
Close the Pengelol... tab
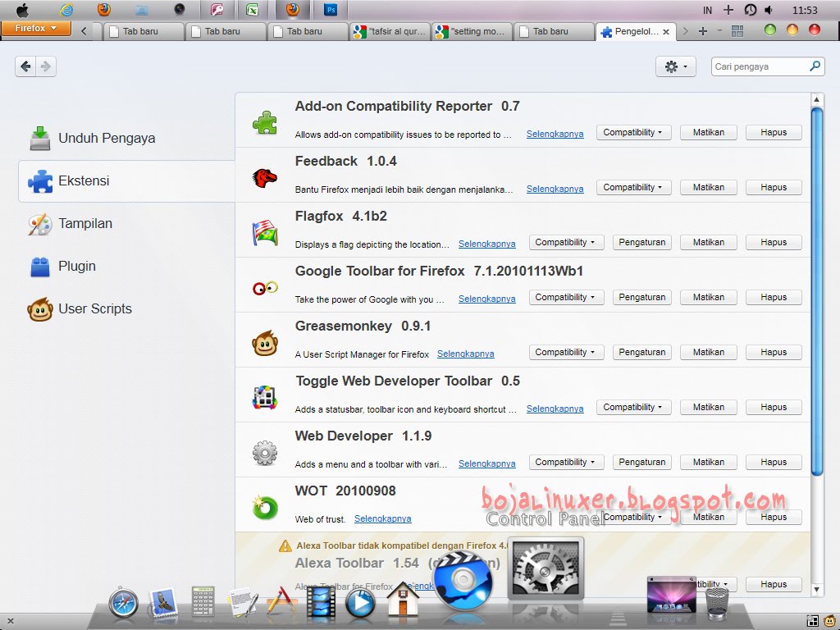[666, 32]
